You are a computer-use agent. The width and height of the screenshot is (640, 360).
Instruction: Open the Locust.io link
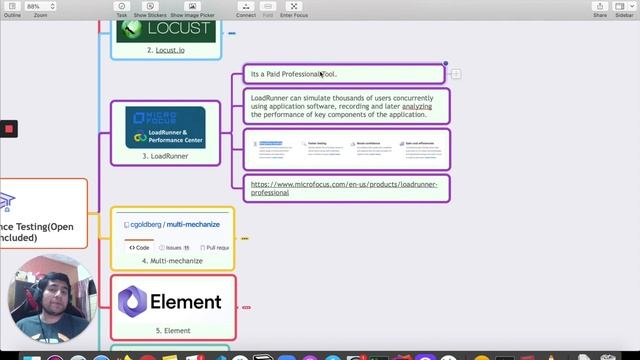pos(170,50)
